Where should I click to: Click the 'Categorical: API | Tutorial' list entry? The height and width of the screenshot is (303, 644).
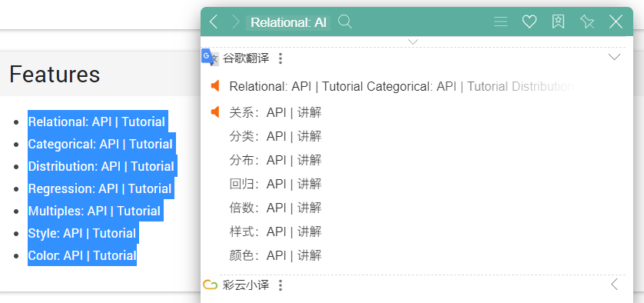pyautogui.click(x=101, y=144)
